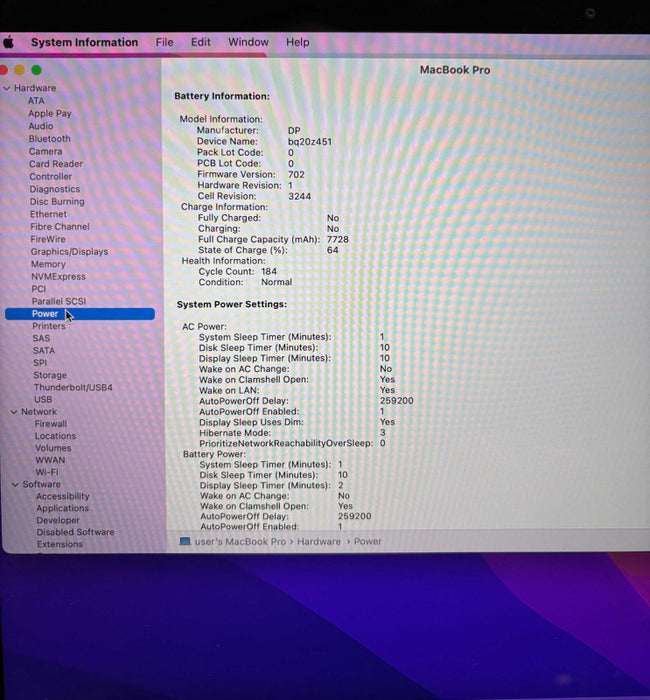This screenshot has height=700, width=650.
Task: Select Card Reader in the sidebar
Action: [56, 164]
